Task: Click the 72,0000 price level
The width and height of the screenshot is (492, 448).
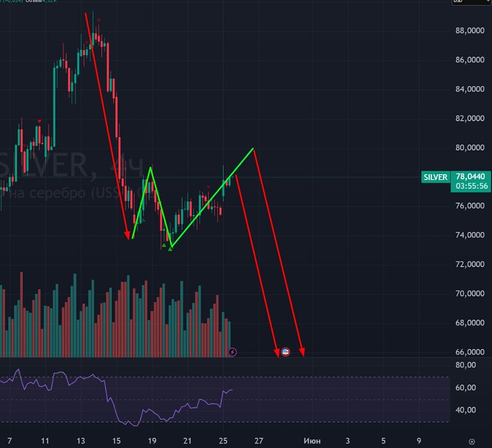Action: (x=470, y=264)
